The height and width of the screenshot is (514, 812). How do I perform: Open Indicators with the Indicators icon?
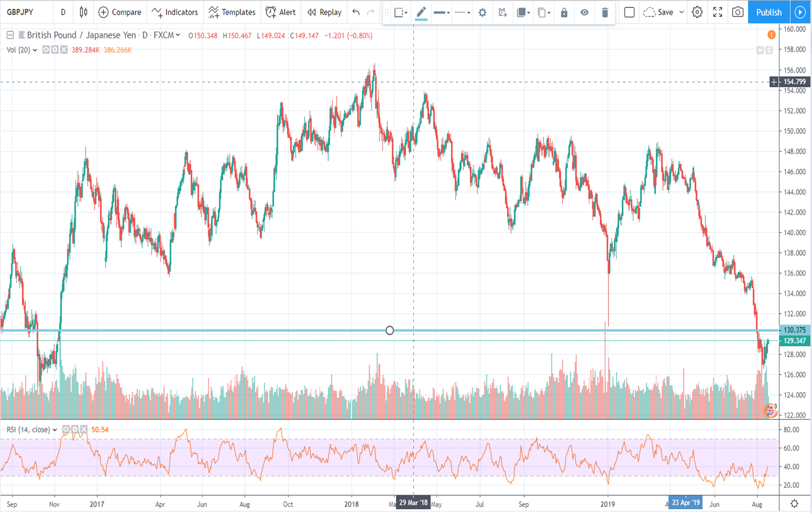175,12
